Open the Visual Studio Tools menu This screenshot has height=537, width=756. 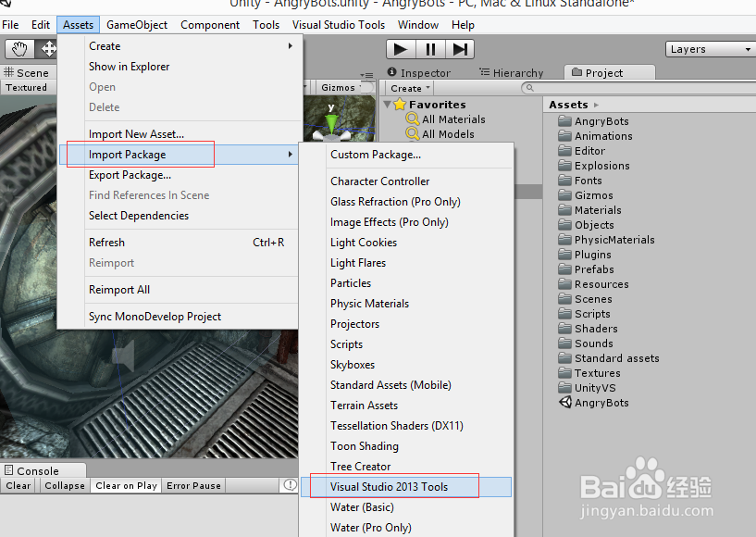coord(339,25)
